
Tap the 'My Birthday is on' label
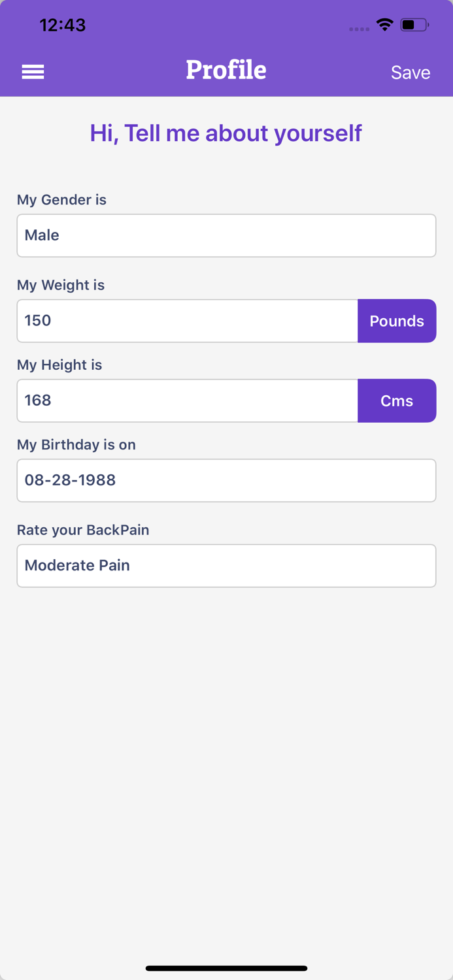coord(76,444)
